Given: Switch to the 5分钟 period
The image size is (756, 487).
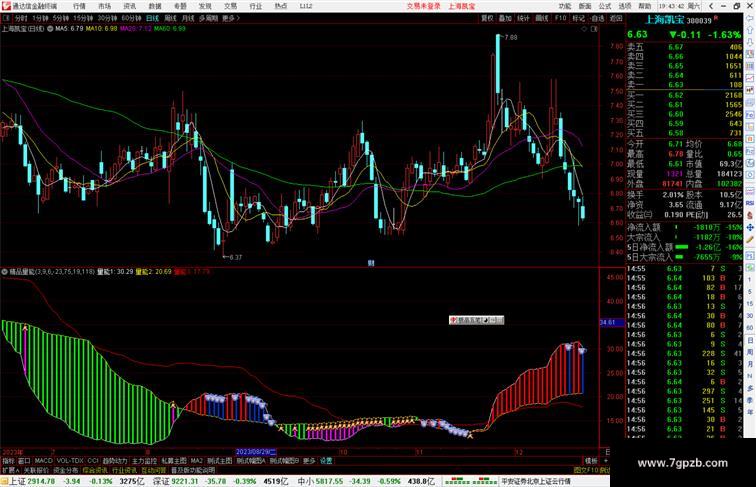Looking at the screenshot, I should 61,18.
